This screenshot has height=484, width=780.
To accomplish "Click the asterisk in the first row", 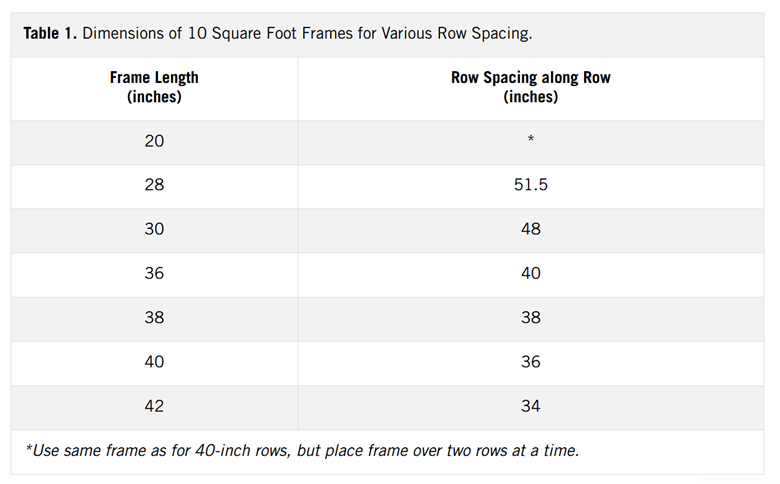I will click(x=531, y=139).
